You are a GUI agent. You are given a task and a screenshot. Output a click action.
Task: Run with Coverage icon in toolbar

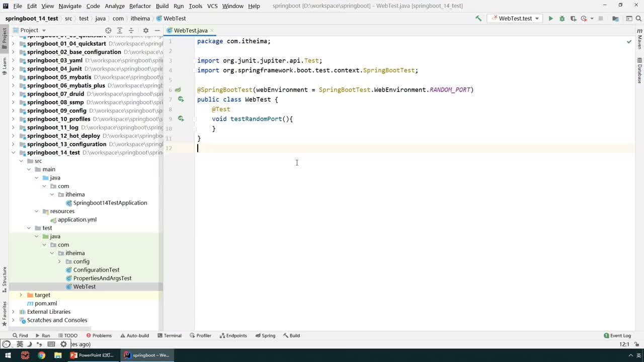pos(573,19)
